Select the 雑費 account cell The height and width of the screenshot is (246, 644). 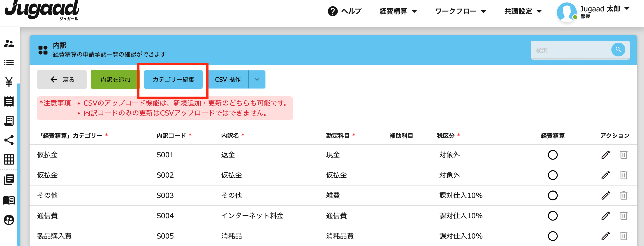click(x=333, y=195)
